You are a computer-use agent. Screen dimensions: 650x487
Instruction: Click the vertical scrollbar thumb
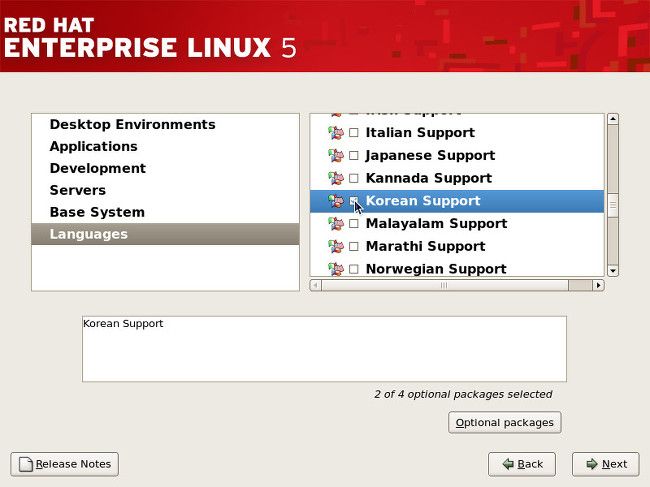[x=613, y=205]
